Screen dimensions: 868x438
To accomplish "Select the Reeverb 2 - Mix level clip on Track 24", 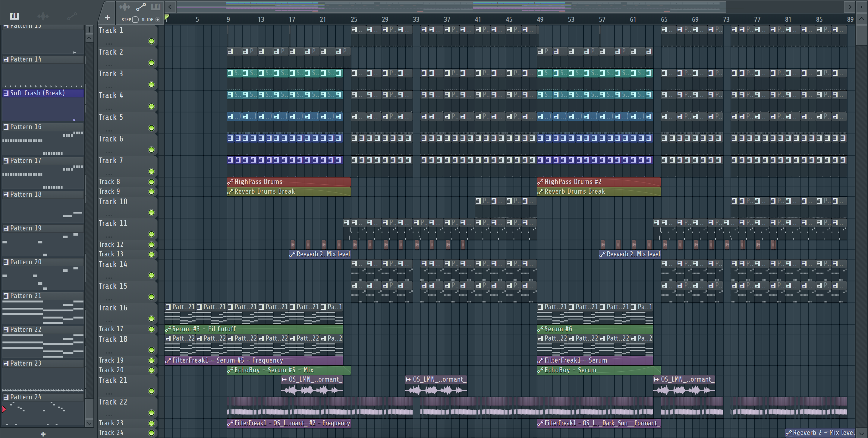I will click(x=820, y=433).
